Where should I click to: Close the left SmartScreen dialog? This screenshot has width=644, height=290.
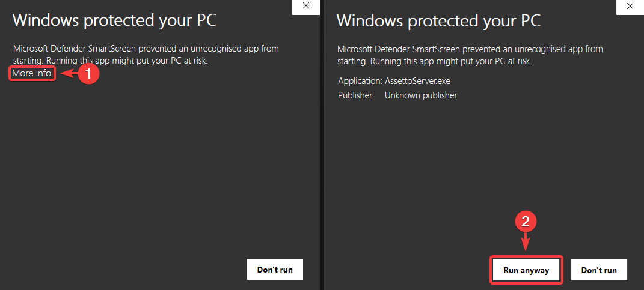coord(306,6)
